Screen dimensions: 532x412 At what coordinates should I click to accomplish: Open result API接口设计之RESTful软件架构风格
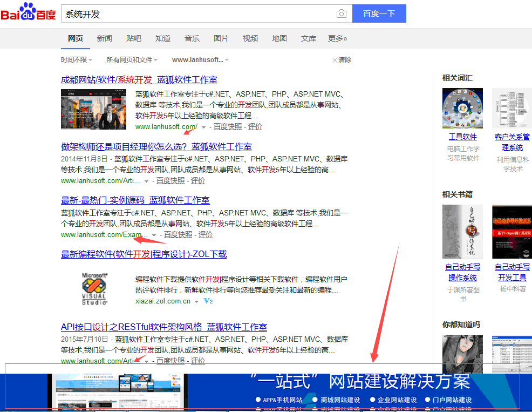(164, 327)
